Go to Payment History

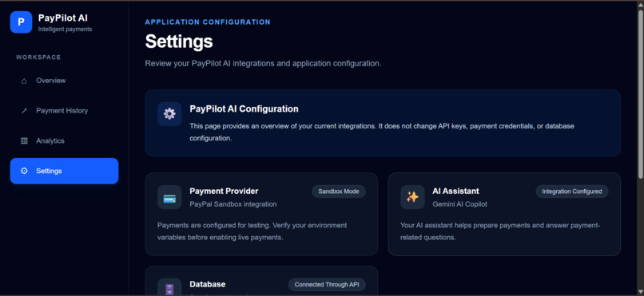pos(64,111)
